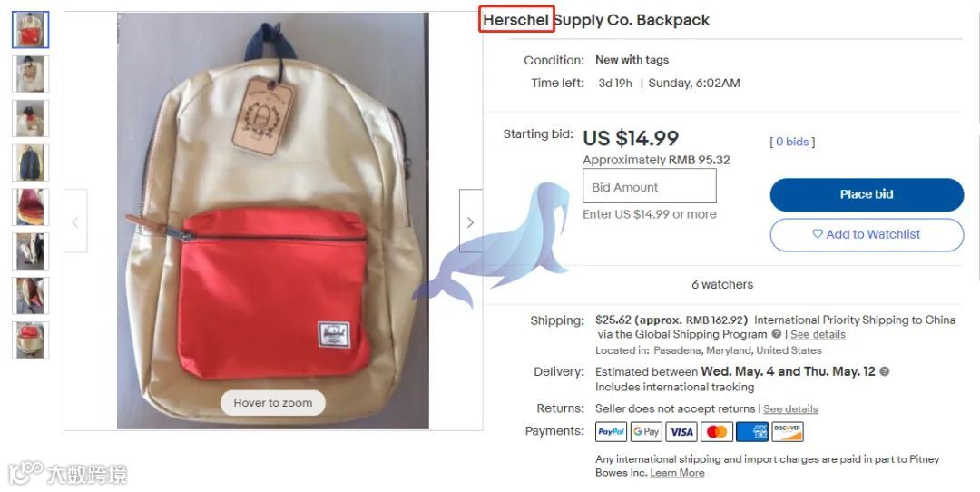
Task: Open returns See details link
Action: [790, 408]
